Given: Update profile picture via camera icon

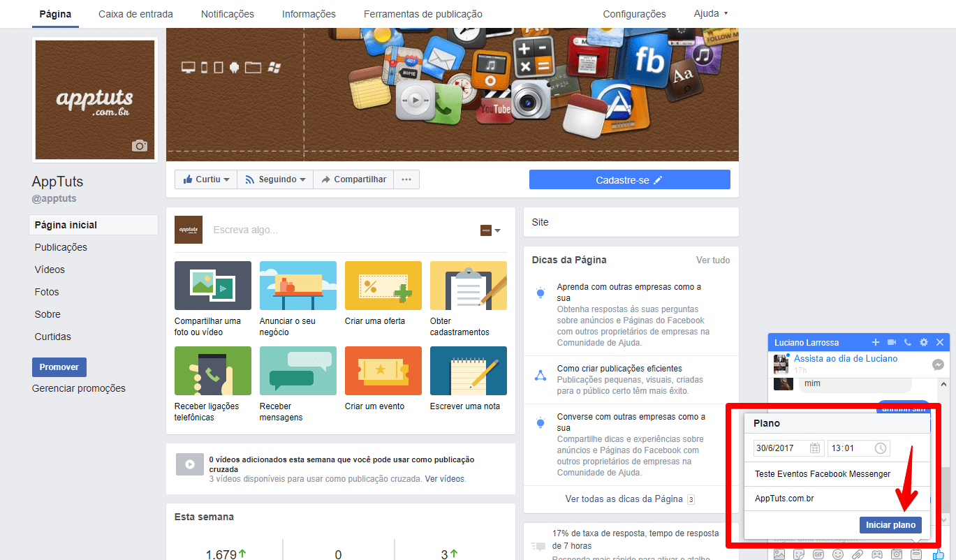Looking at the screenshot, I should pyautogui.click(x=140, y=145).
